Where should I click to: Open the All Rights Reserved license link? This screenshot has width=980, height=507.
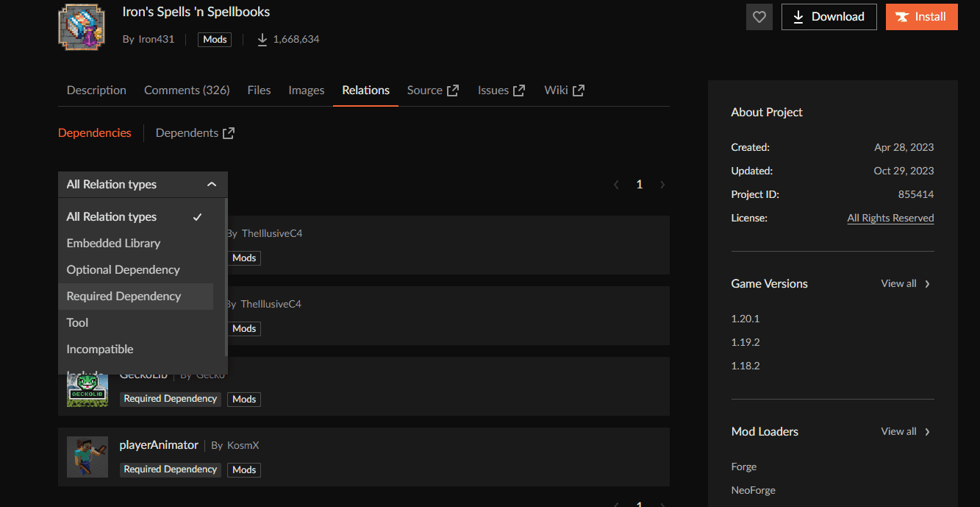click(x=890, y=219)
